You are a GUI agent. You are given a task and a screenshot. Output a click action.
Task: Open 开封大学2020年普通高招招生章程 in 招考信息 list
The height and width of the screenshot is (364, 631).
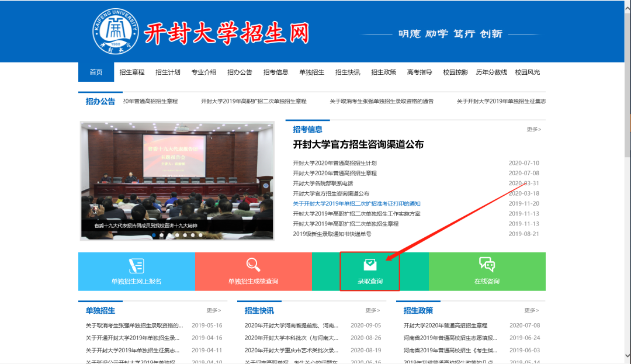[x=335, y=173]
